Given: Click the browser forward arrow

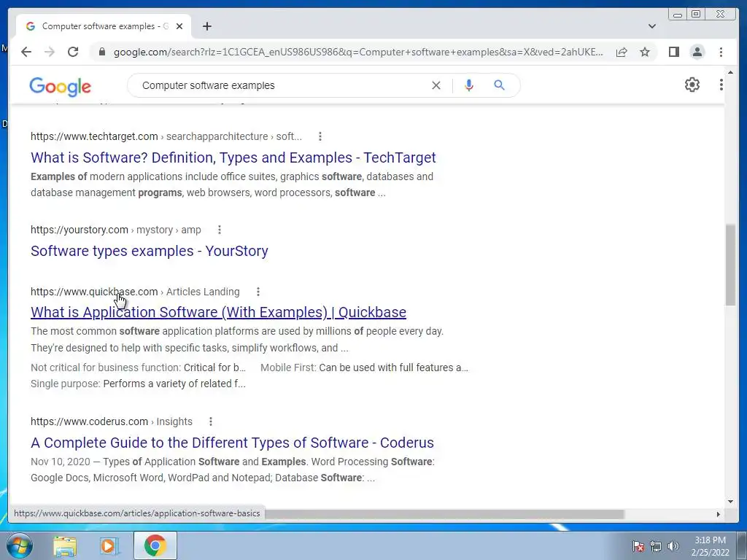Looking at the screenshot, I should pyautogui.click(x=50, y=52).
